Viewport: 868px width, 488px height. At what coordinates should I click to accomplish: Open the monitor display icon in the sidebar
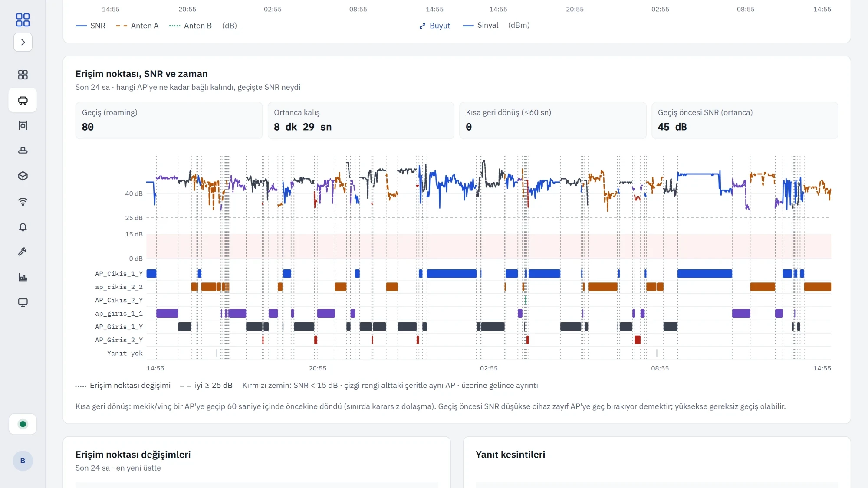coord(23,302)
